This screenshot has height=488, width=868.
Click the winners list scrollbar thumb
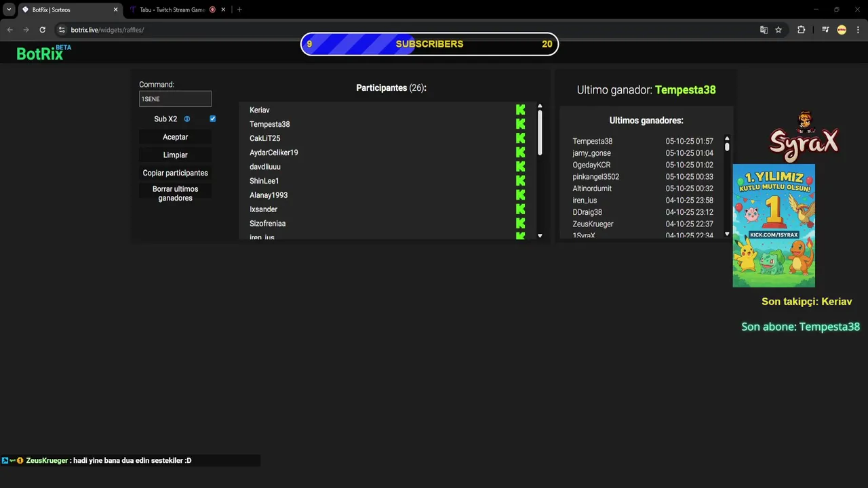(727, 146)
